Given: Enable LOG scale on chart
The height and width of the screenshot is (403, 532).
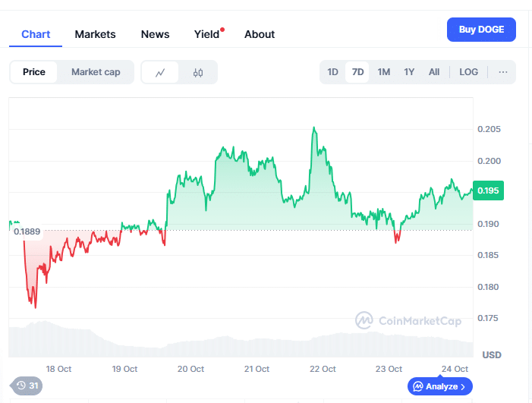Looking at the screenshot, I should click(x=468, y=72).
